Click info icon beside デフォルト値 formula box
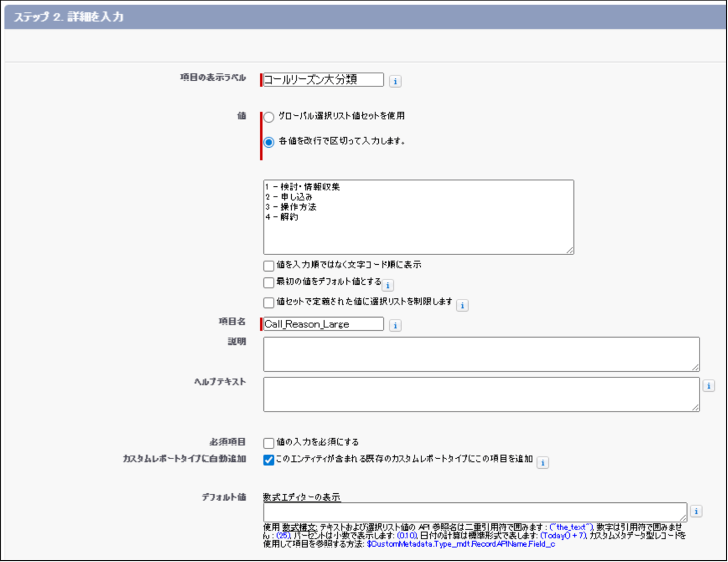 pos(696,511)
